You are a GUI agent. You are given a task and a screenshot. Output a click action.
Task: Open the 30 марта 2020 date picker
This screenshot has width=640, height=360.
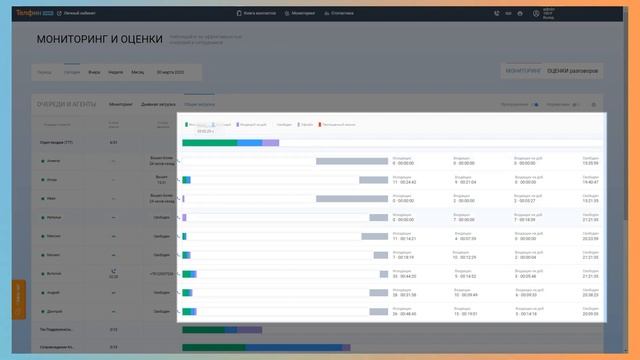171,72
